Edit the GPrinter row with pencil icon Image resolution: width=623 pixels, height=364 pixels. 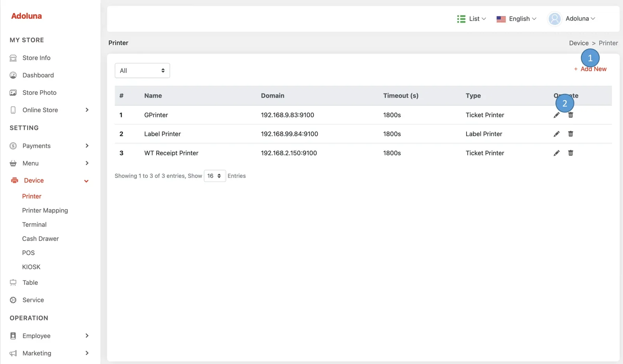tap(556, 115)
